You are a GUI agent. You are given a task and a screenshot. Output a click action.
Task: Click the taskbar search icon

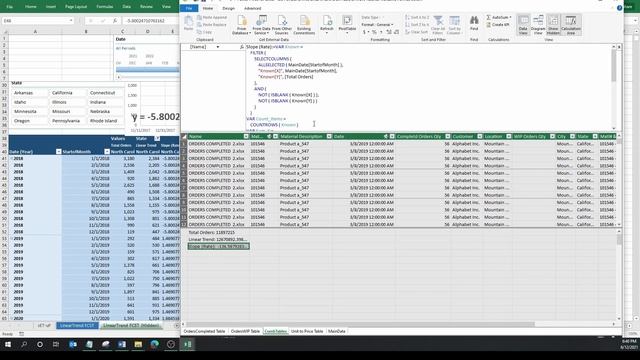(24, 344)
